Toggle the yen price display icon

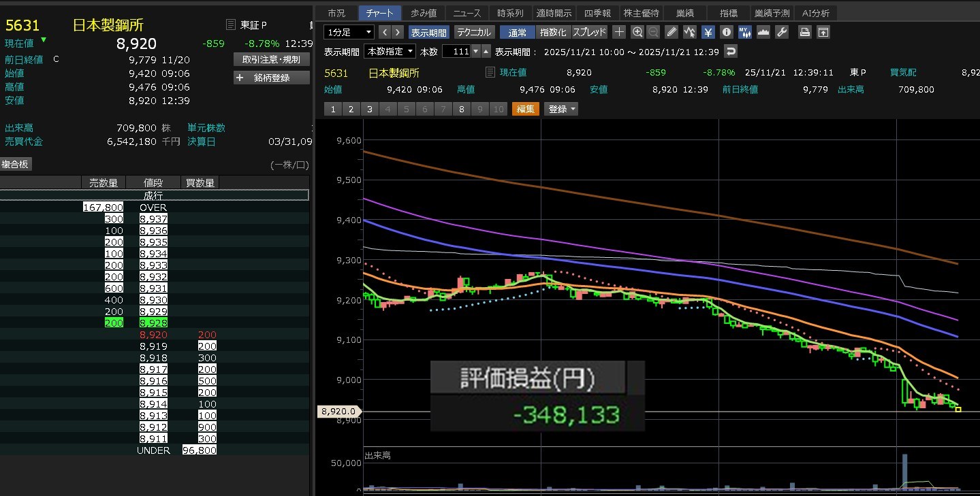[x=708, y=32]
